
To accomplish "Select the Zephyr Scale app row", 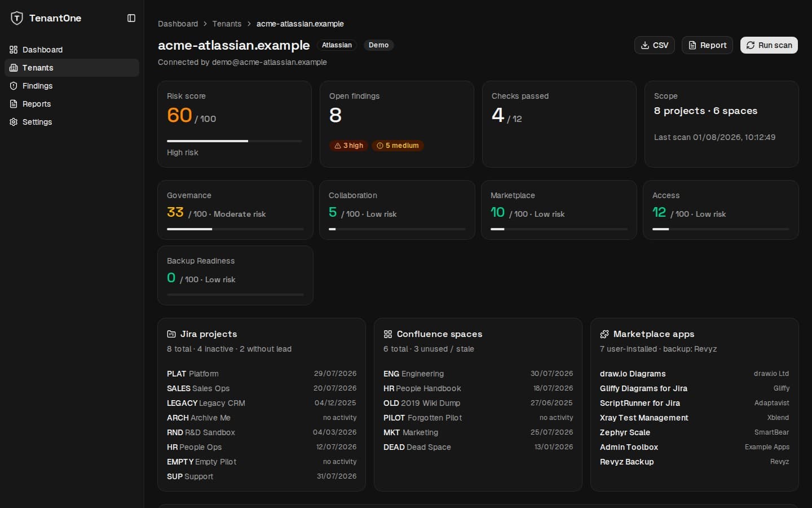I will [x=695, y=432].
